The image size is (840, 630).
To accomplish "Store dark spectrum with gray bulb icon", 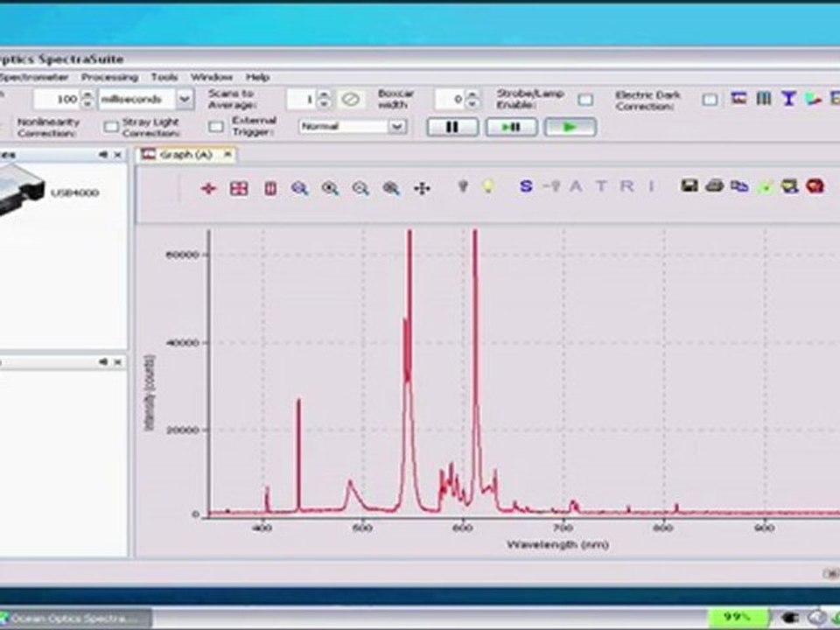I will (x=464, y=186).
